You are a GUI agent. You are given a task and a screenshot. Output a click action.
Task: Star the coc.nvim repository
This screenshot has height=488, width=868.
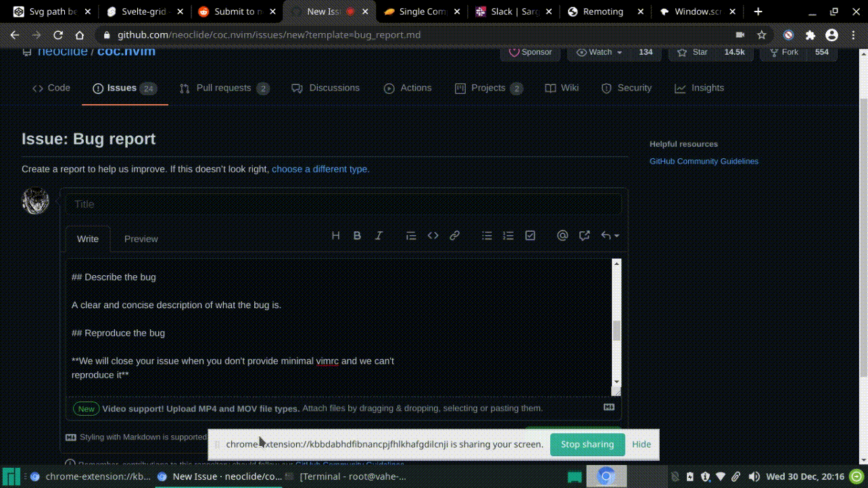694,52
